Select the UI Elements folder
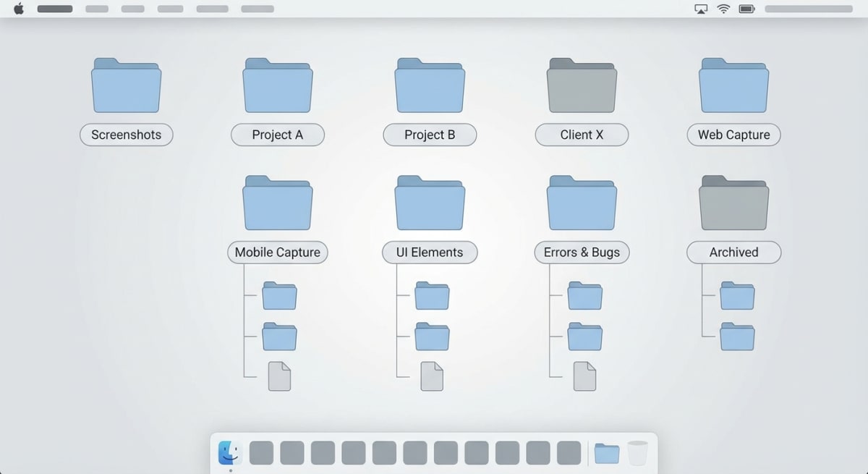This screenshot has width=868, height=474. tap(430, 203)
